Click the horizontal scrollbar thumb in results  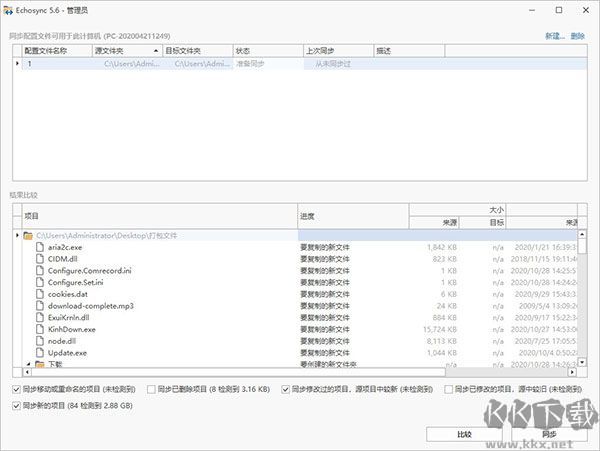click(238, 372)
